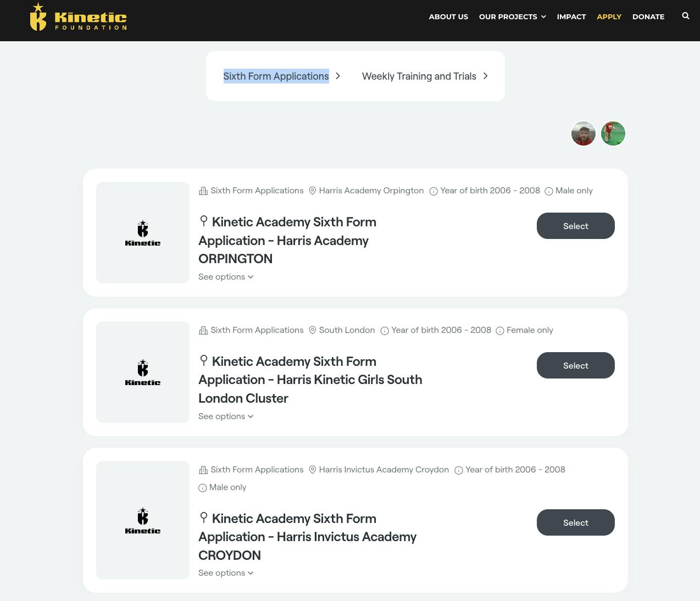
Task: Click the Kinetic logo thumbnail in Croydon card
Action: [143, 520]
